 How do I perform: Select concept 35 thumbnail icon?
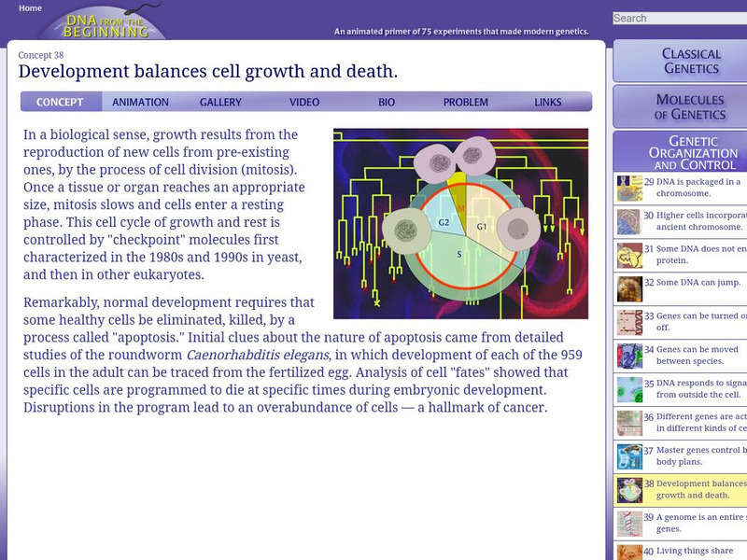[x=629, y=389]
